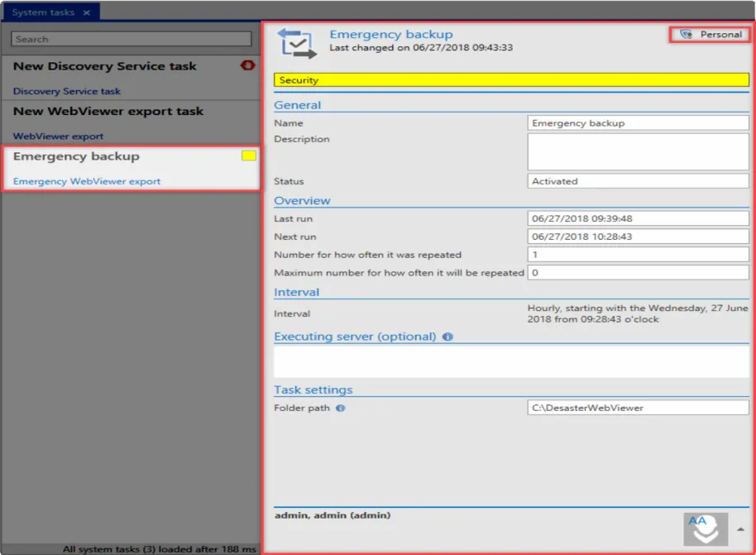Click the WebViewer export subtitle
Screen dimensions: 756x555
(58, 136)
